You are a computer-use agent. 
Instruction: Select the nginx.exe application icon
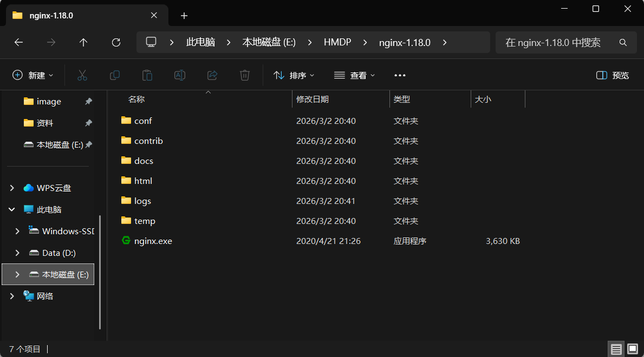(x=126, y=241)
